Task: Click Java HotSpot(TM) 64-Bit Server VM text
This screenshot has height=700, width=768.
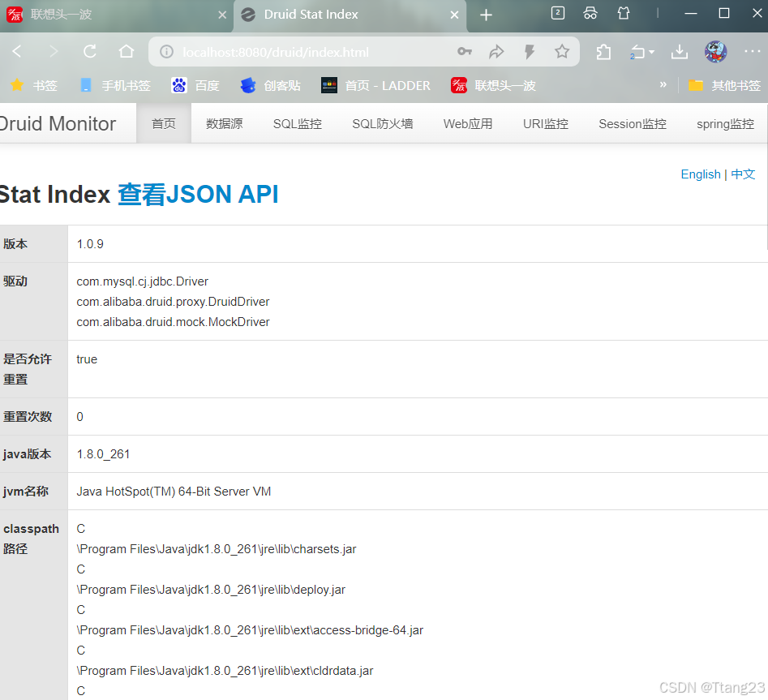Action: [x=174, y=492]
